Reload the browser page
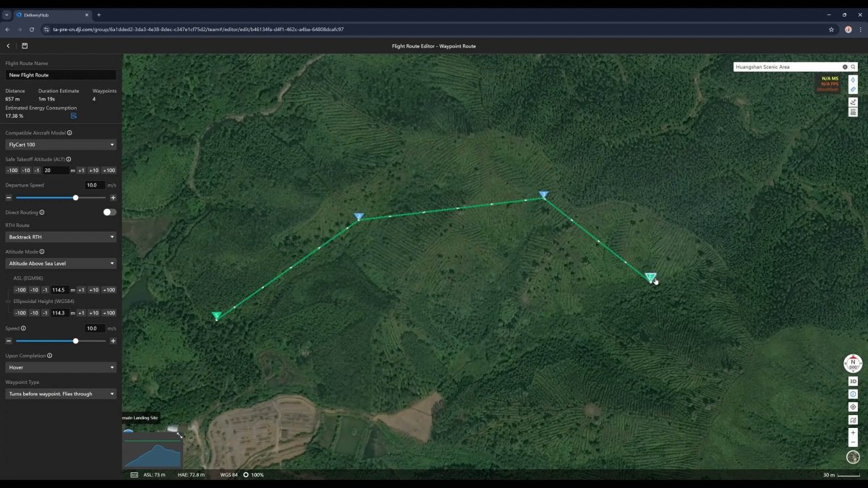This screenshot has height=488, width=868. click(x=32, y=30)
